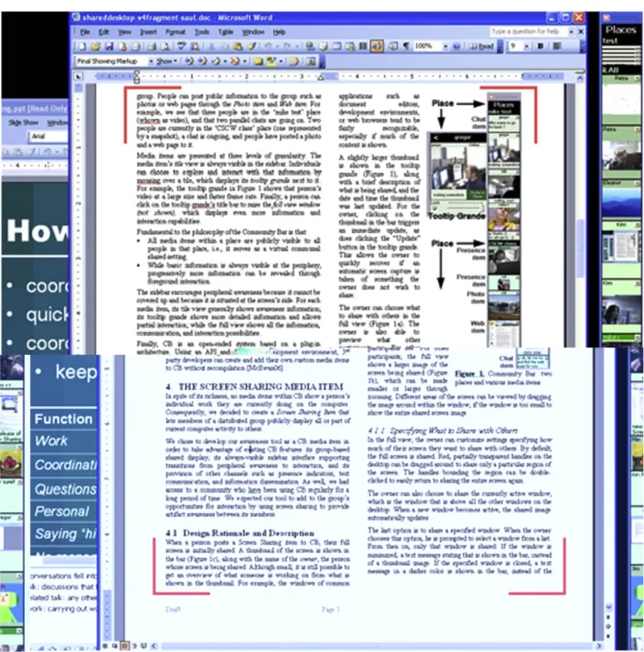Click the Cut scissors icon
Screen dimensions: 644x652
click(x=212, y=46)
